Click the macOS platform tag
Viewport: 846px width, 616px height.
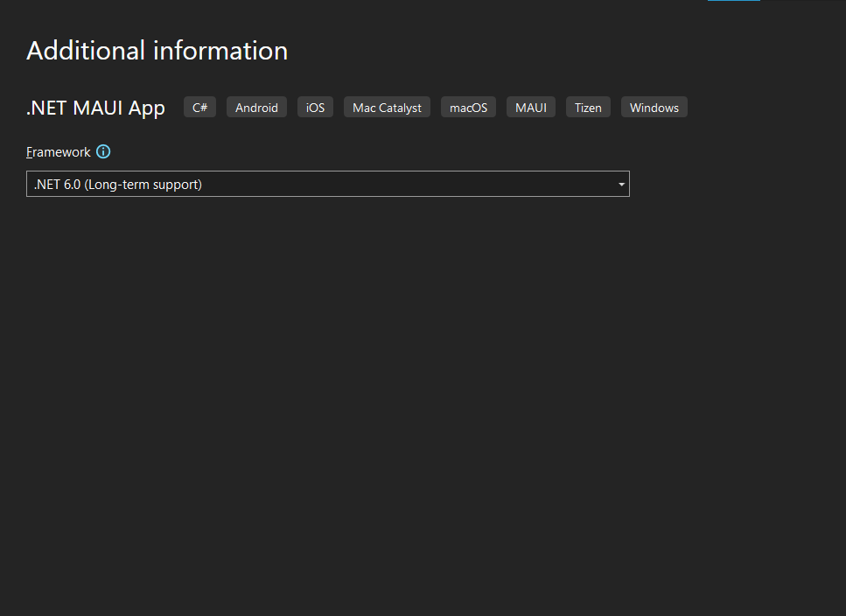point(468,108)
